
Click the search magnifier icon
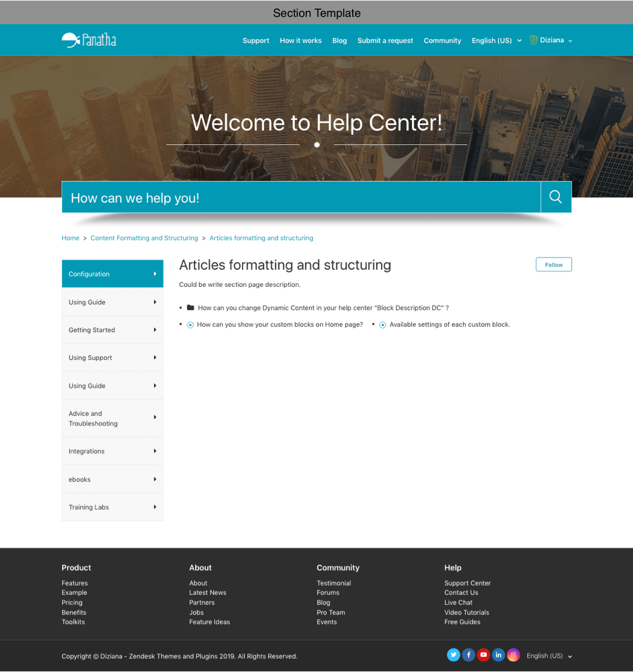pos(556,197)
